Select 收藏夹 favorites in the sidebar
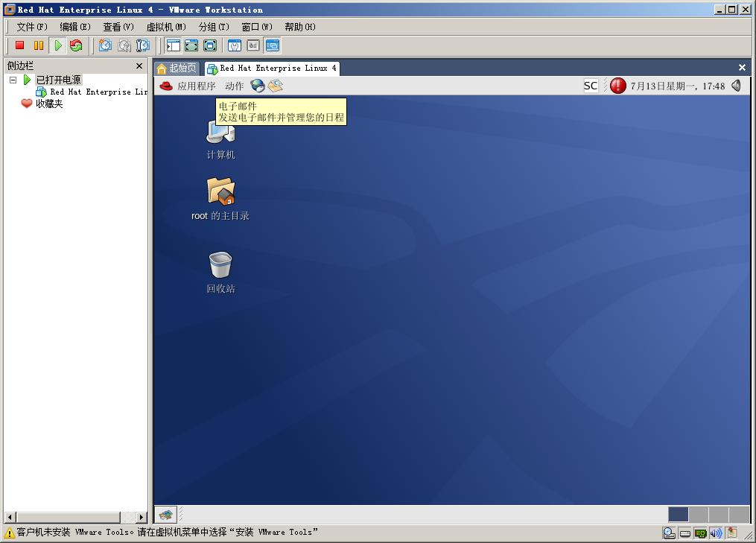Screen dimensions: 756x543 pos(49,104)
